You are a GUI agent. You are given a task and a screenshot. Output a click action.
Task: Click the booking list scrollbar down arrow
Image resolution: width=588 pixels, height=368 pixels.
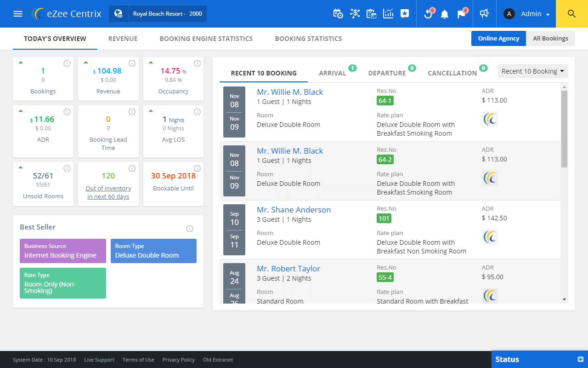pos(565,299)
